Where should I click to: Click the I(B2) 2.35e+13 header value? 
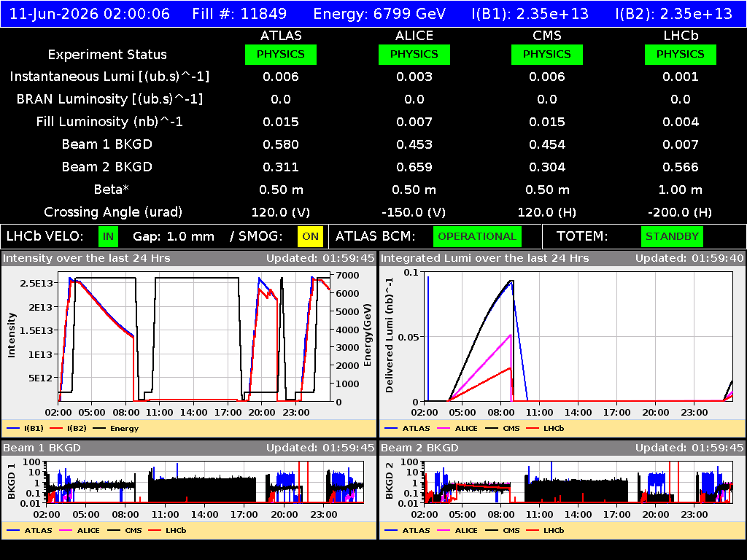coord(673,13)
